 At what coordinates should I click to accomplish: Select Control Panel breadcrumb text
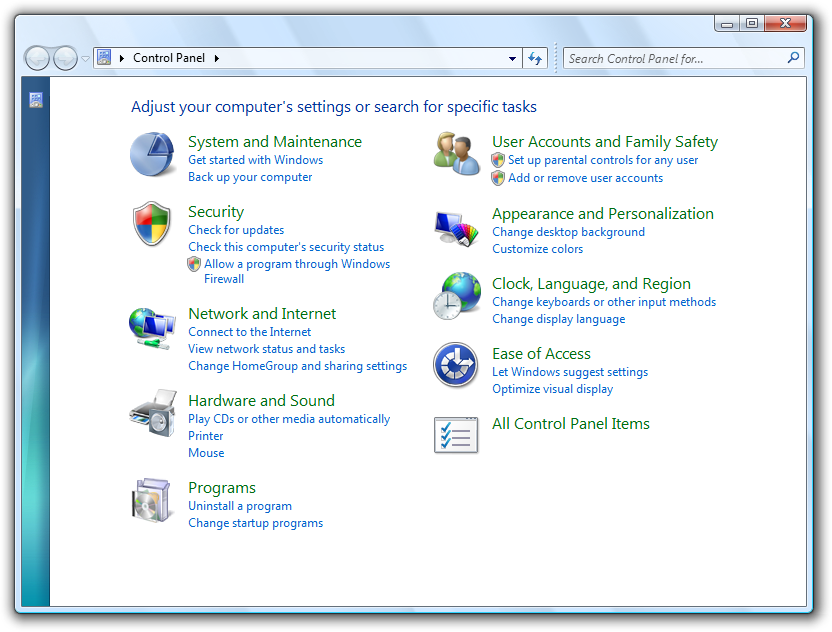click(169, 58)
